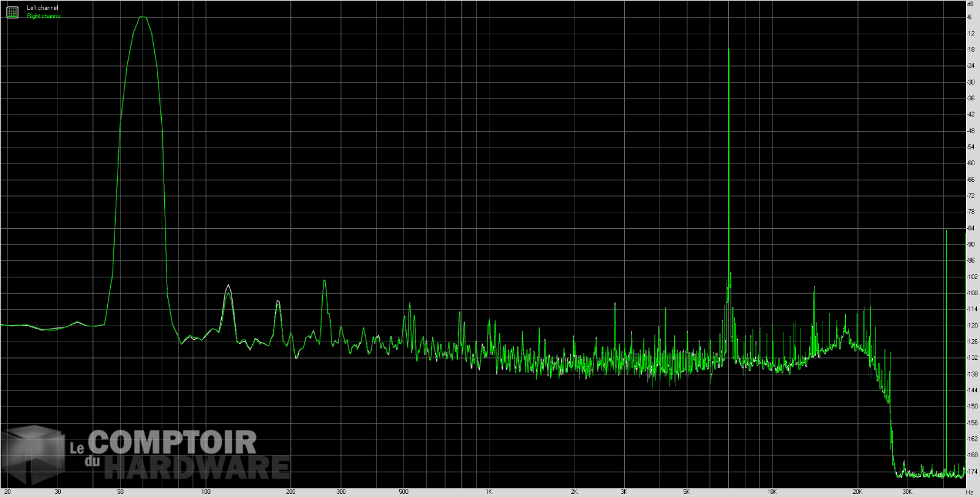
Task: Click the 20 label at the frequency axis start
Action: click(x=7, y=492)
